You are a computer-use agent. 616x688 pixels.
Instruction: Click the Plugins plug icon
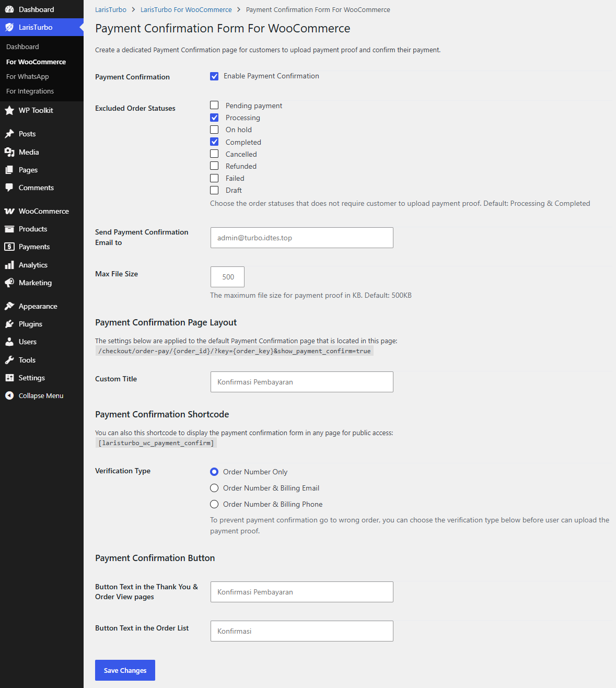tap(9, 324)
